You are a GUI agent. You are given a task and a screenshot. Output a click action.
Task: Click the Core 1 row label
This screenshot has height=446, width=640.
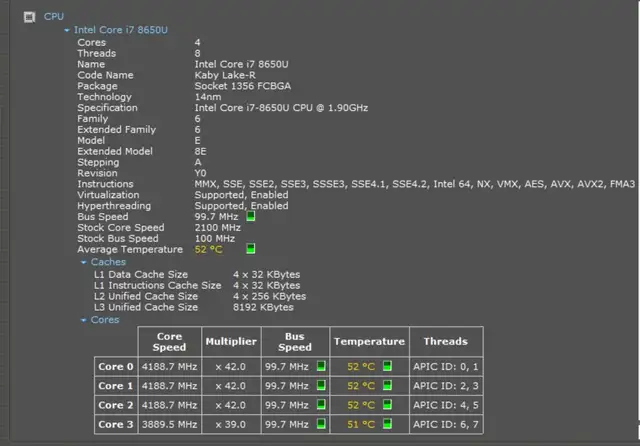(x=116, y=386)
